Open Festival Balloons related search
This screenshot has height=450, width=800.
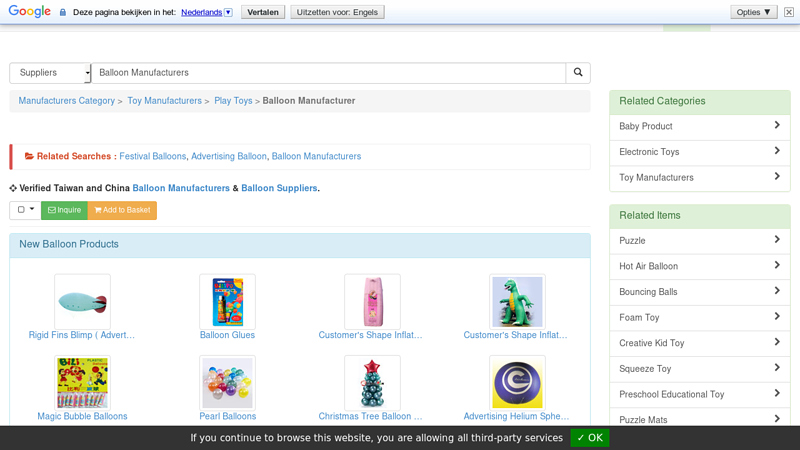[153, 156]
